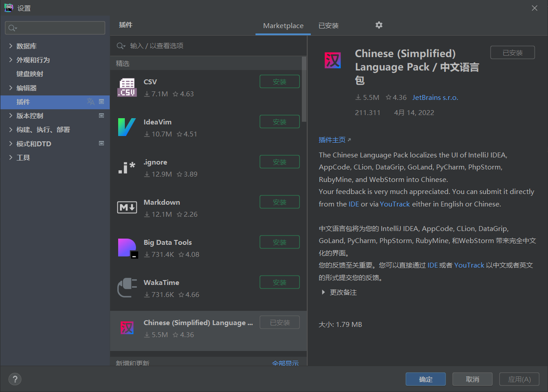Click the IdeaVim plugin logo
548x392 pixels.
point(127,128)
